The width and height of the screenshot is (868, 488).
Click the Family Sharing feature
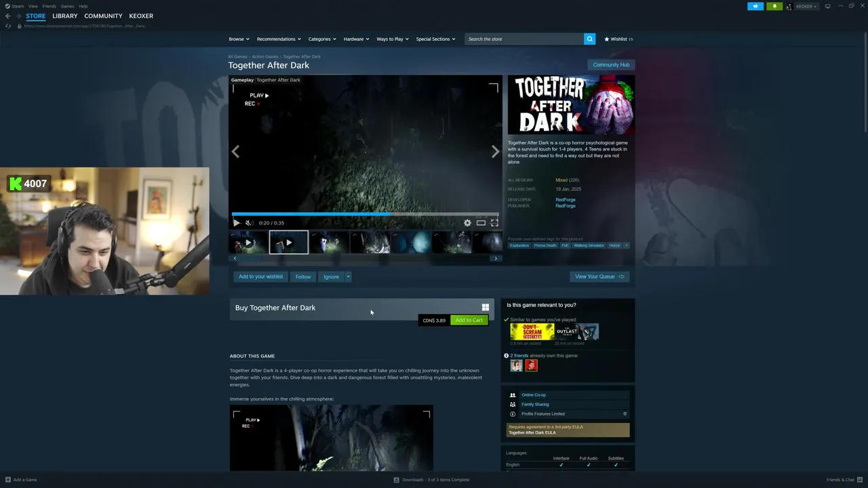point(535,404)
